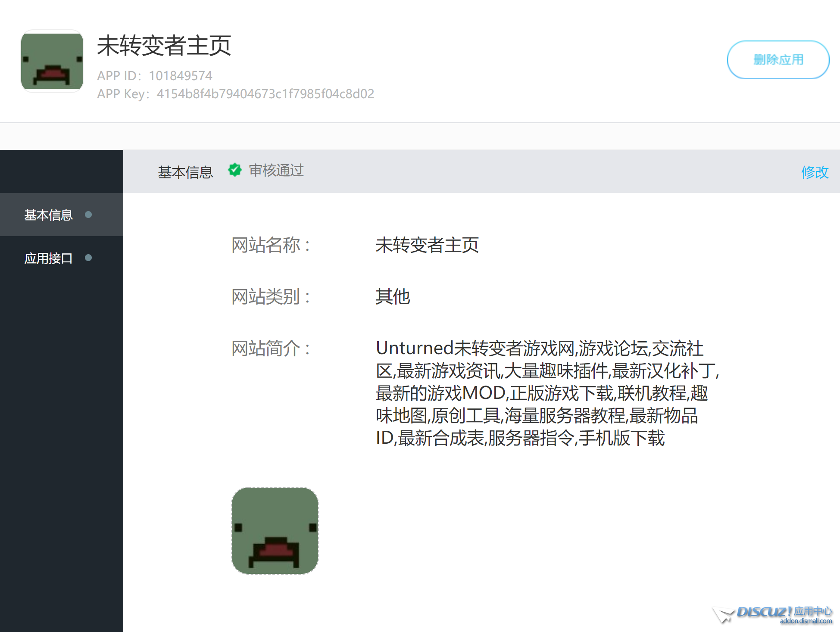Open the 应用接口 sidebar item
840x632 pixels.
click(61, 258)
